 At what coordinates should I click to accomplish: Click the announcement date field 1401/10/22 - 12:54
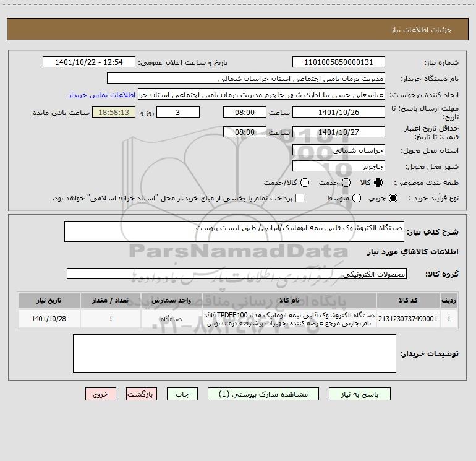pyautogui.click(x=88, y=62)
